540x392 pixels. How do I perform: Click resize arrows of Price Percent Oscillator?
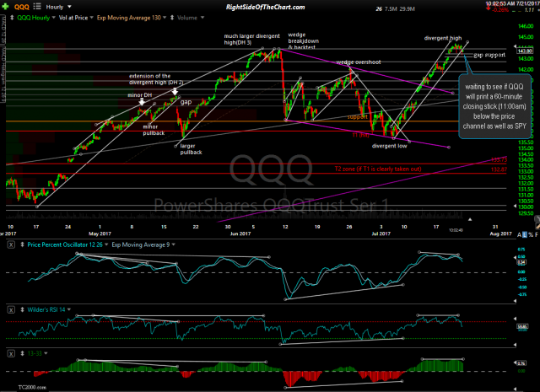[x=22, y=244]
